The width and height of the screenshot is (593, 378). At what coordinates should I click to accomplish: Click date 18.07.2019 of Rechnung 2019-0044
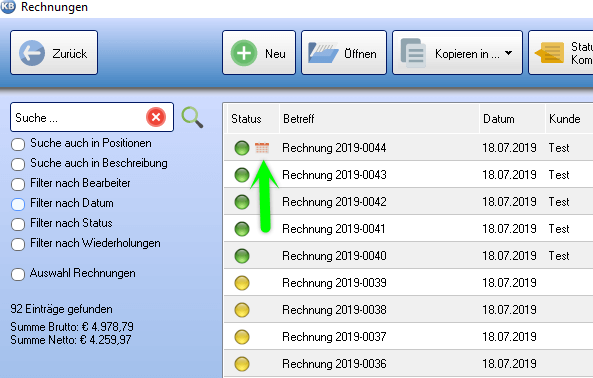[x=509, y=148]
